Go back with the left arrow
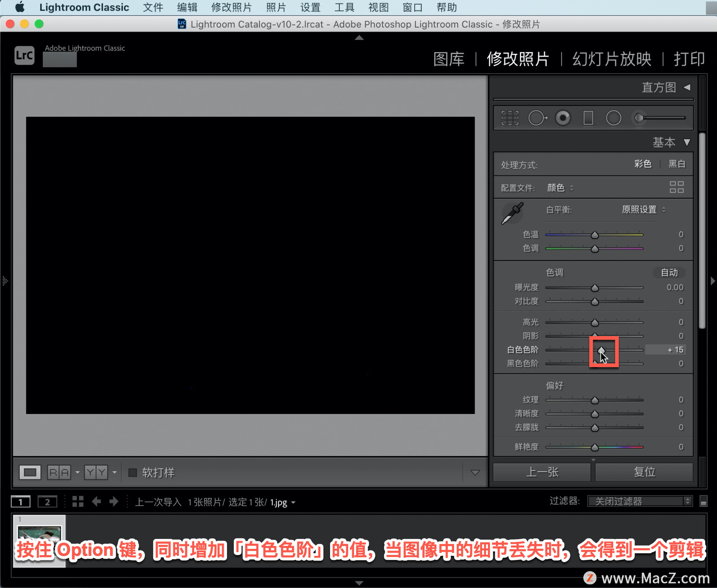717x588 pixels. click(96, 501)
